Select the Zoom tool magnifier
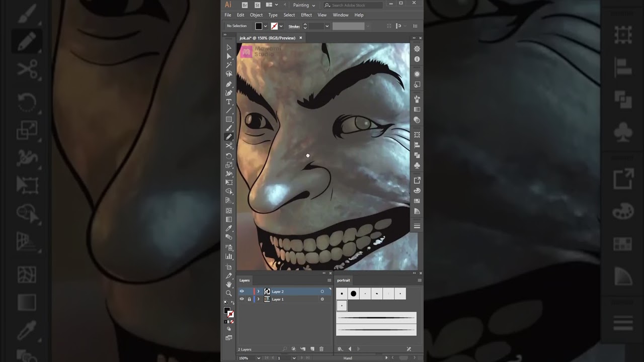 point(229,294)
